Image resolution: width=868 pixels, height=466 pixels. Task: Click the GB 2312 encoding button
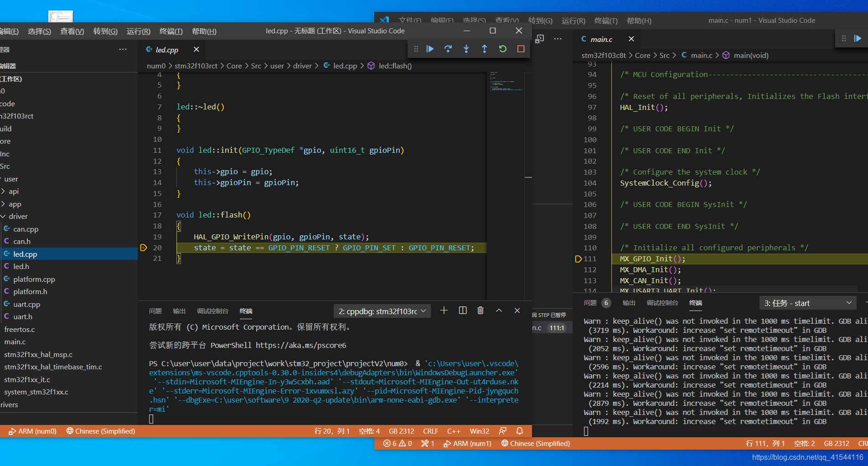coord(401,431)
